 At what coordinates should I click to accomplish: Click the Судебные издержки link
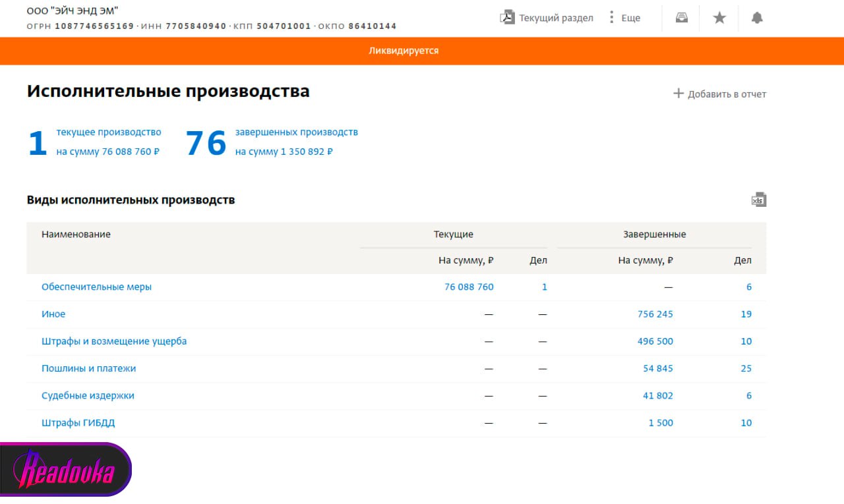tap(88, 396)
